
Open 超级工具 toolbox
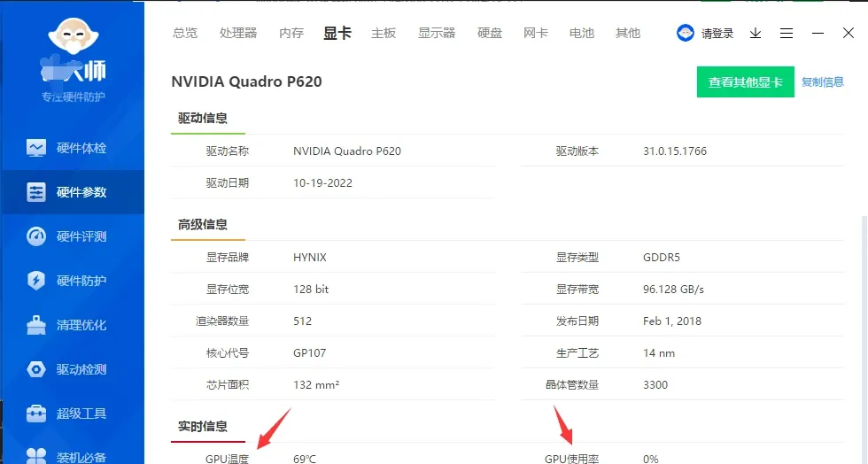click(72, 414)
